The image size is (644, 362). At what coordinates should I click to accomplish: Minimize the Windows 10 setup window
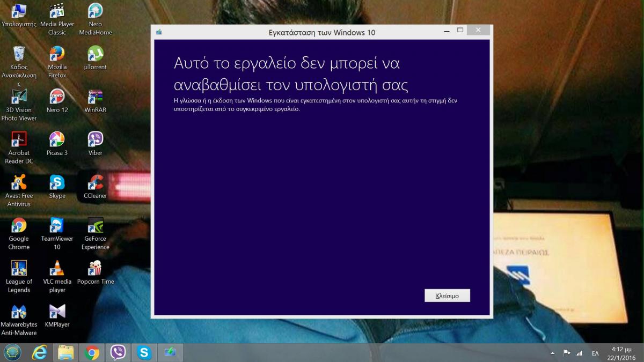coord(447,32)
